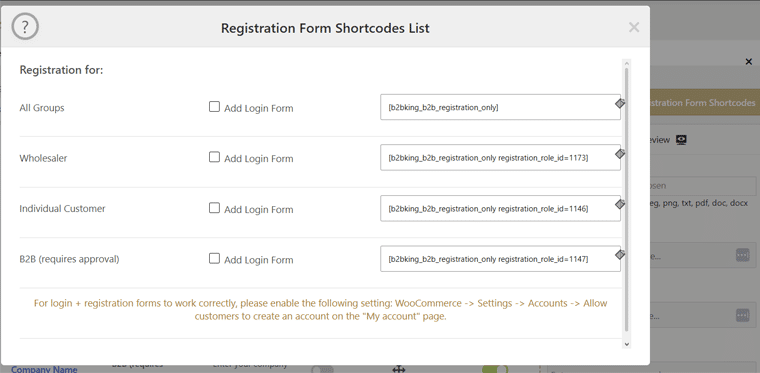
Task: Click the Company Name link behind dialog
Action: pyautogui.click(x=44, y=369)
